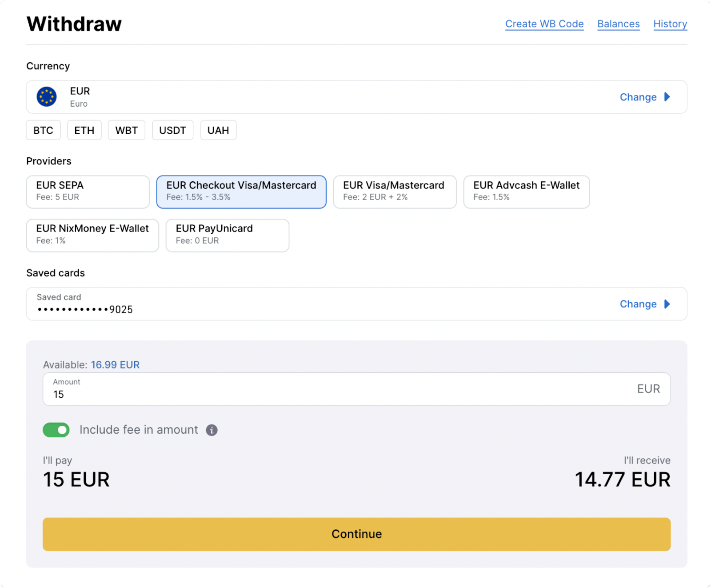The width and height of the screenshot is (711, 588).
Task: Click the arrow next to currency Change
Action: coord(667,97)
